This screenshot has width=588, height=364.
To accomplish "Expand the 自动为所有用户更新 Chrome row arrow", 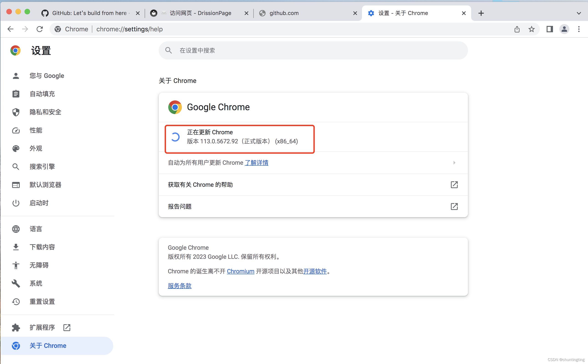I will point(454,163).
